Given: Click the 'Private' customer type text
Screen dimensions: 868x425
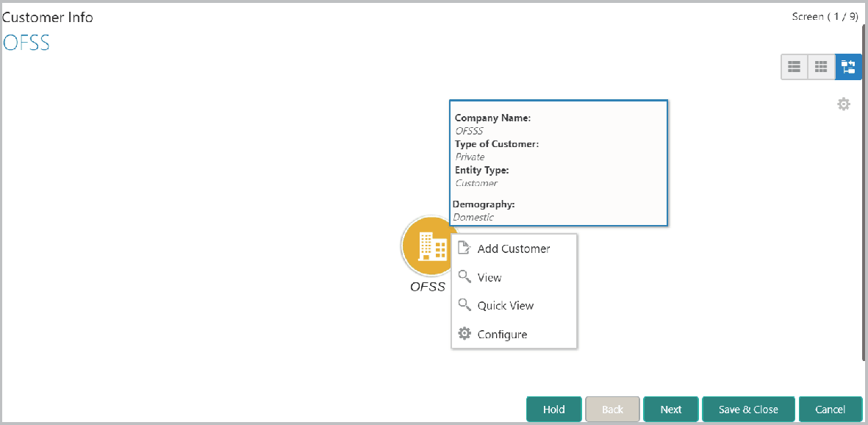Looking at the screenshot, I should coord(470,157).
